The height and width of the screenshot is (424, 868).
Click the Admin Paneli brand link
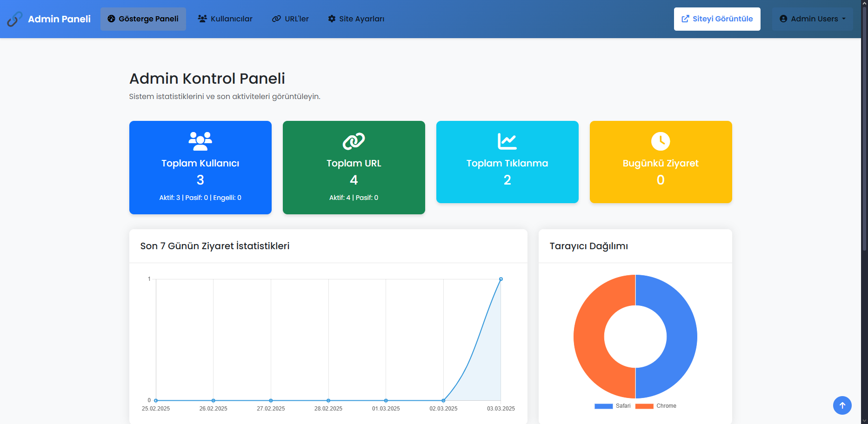coord(49,19)
